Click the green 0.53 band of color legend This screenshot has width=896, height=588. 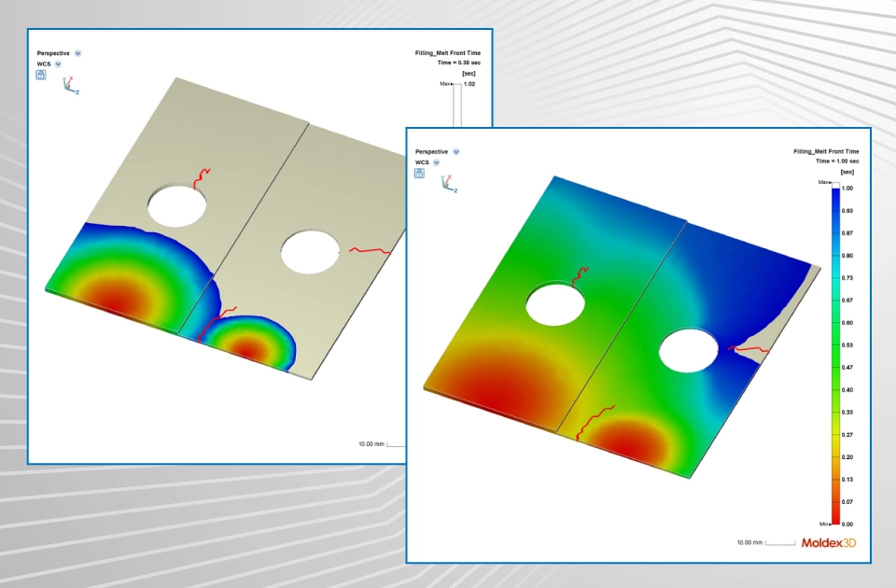(835, 344)
